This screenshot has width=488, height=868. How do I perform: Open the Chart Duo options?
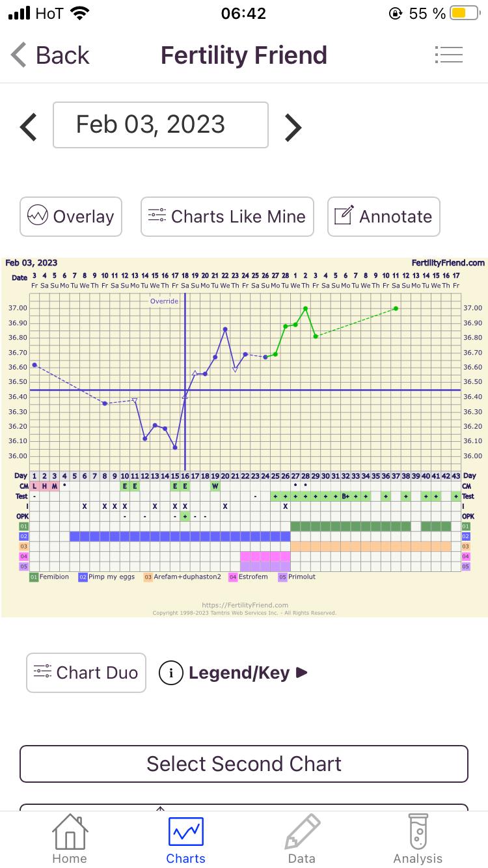pos(86,672)
